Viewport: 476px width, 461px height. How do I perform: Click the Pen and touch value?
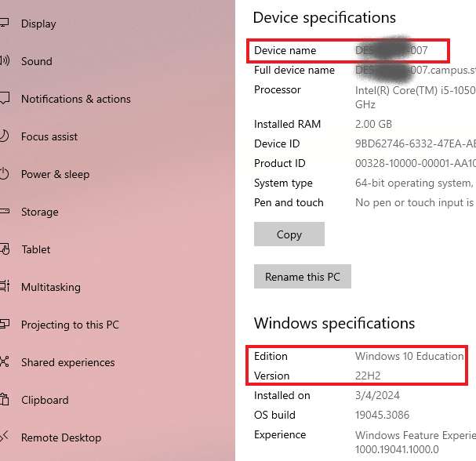tap(416, 202)
